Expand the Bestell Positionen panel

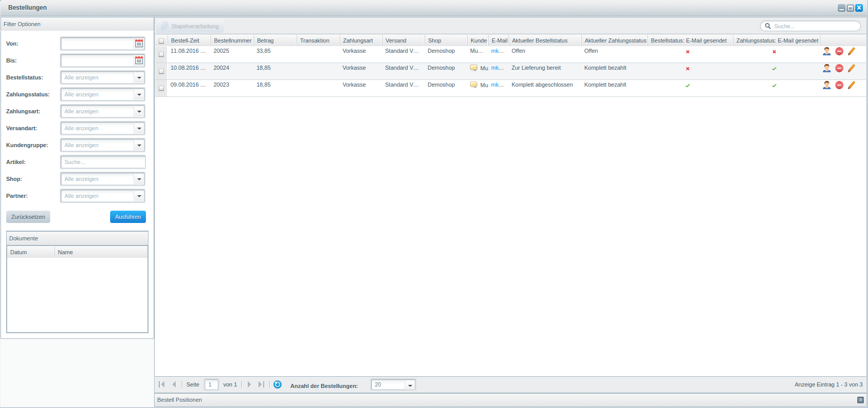point(860,400)
